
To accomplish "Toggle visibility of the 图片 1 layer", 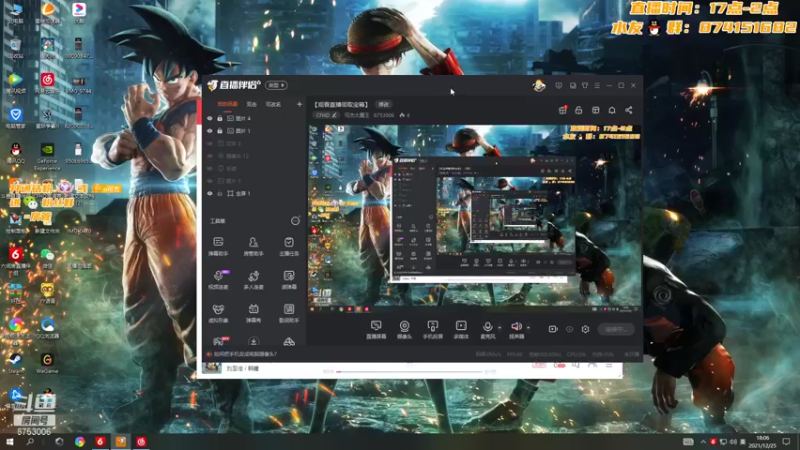I will (x=210, y=131).
